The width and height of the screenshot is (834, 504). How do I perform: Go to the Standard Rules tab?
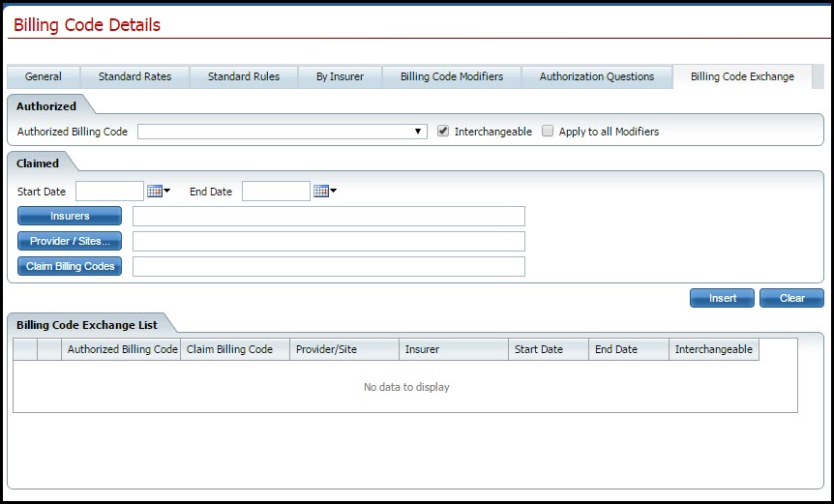coord(244,76)
